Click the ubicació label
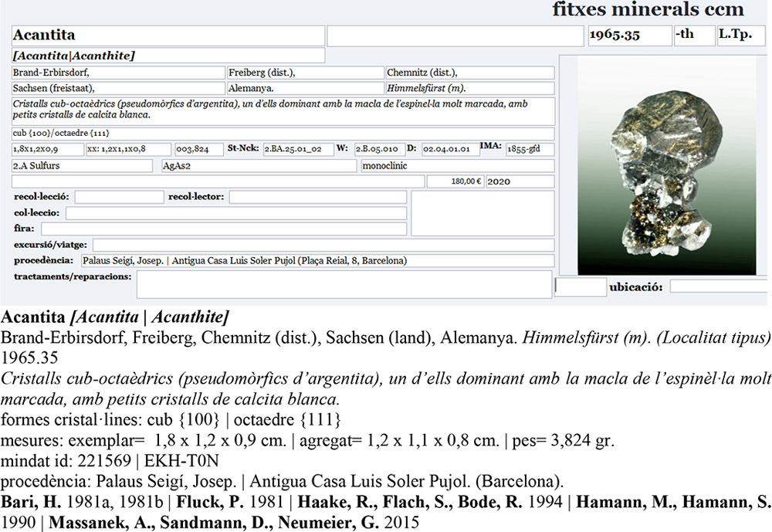This screenshot has width=772, height=532. click(635, 287)
